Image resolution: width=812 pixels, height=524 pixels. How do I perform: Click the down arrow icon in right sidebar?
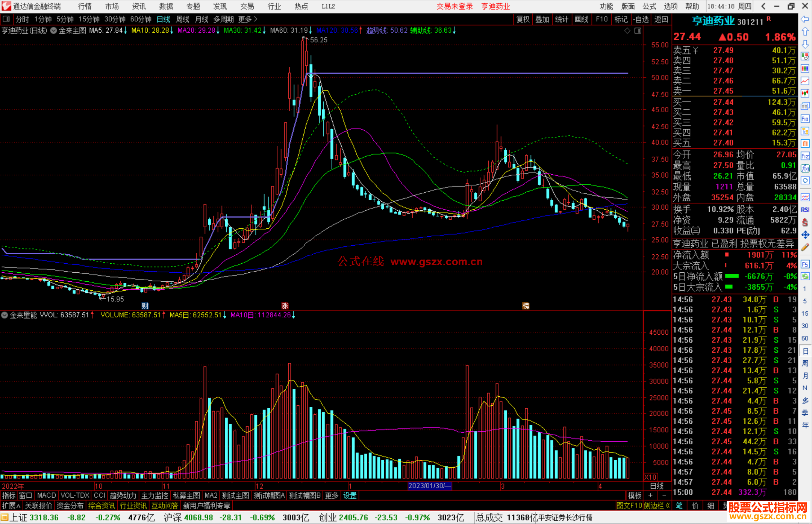click(805, 44)
